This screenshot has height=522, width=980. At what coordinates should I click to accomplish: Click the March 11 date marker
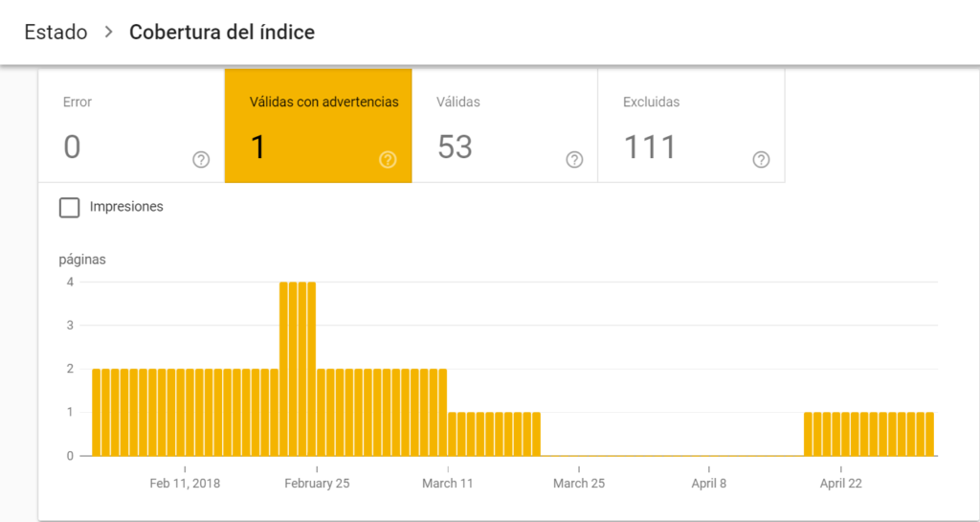[448, 484]
